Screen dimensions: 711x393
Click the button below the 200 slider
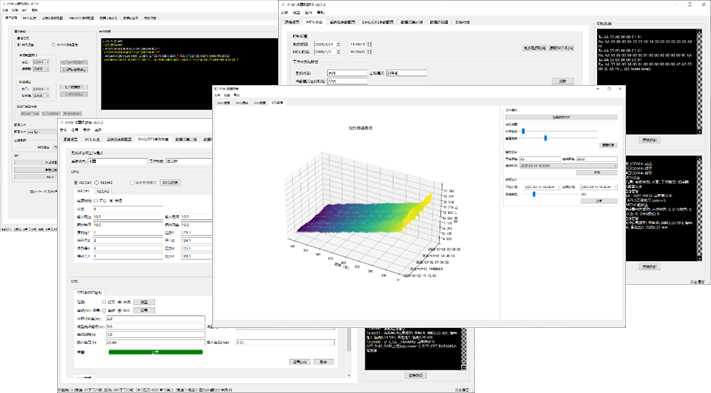tap(599, 201)
